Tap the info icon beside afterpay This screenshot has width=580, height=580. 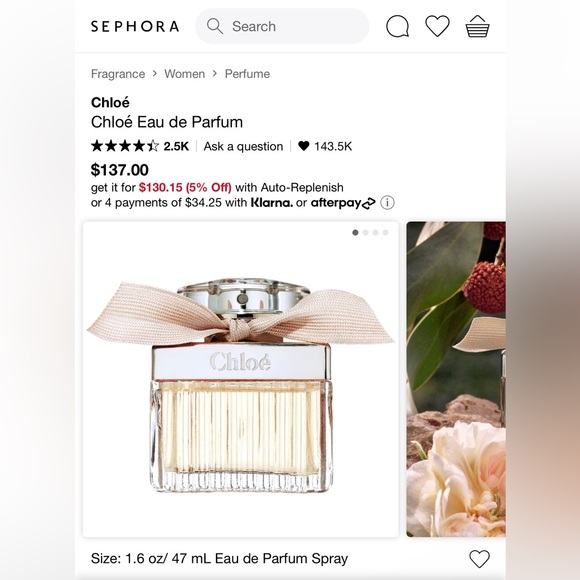tap(387, 203)
